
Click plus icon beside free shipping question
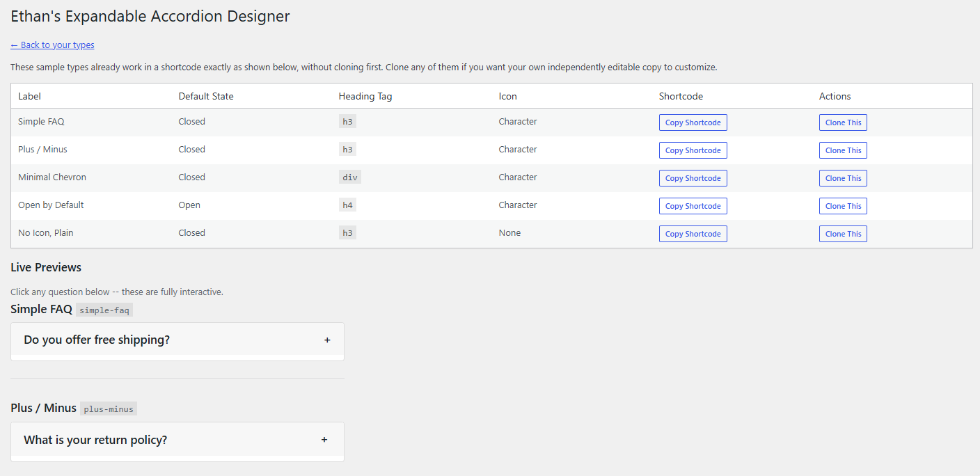[327, 340]
